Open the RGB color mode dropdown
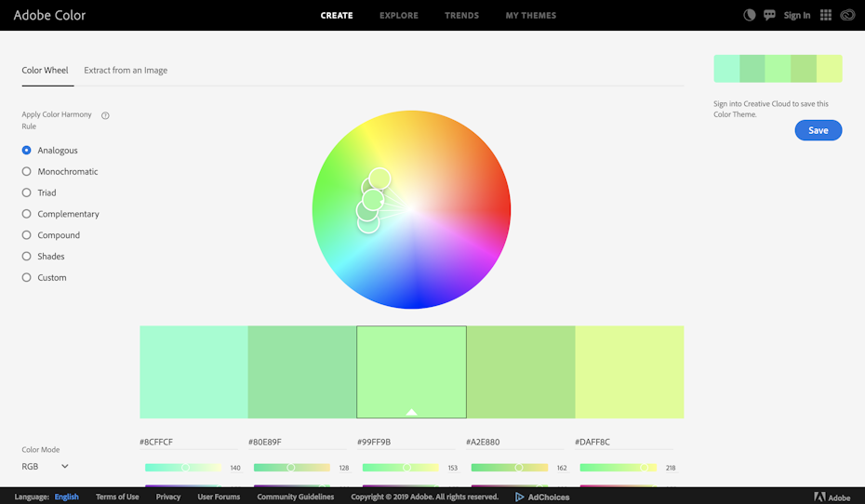This screenshot has height=504, width=865. [x=46, y=467]
